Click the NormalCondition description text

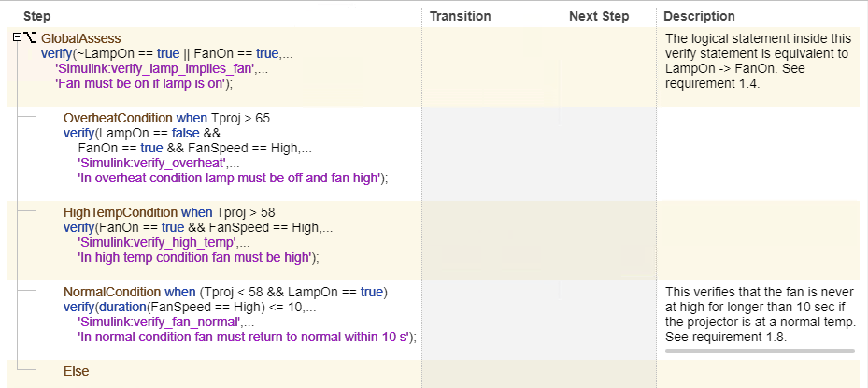[757, 314]
